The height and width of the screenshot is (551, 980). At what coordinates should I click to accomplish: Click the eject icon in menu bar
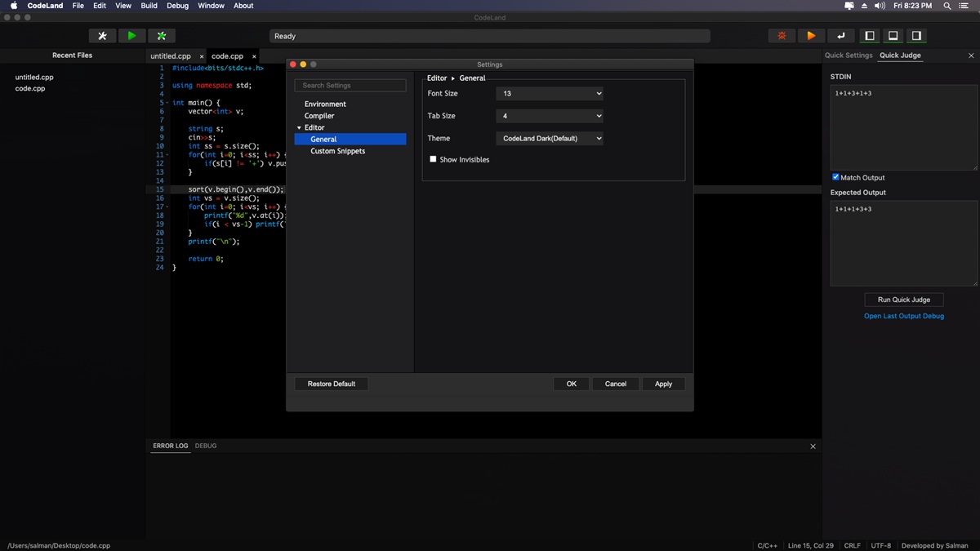click(x=865, y=6)
